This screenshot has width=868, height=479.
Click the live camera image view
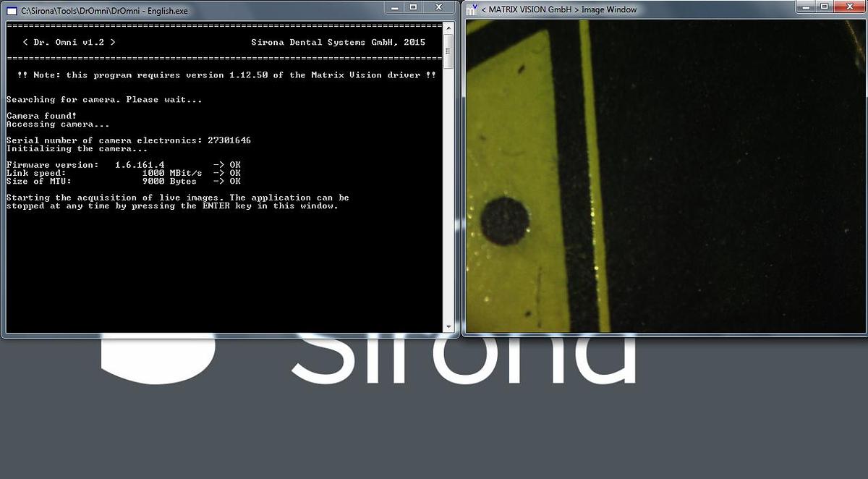(x=665, y=176)
